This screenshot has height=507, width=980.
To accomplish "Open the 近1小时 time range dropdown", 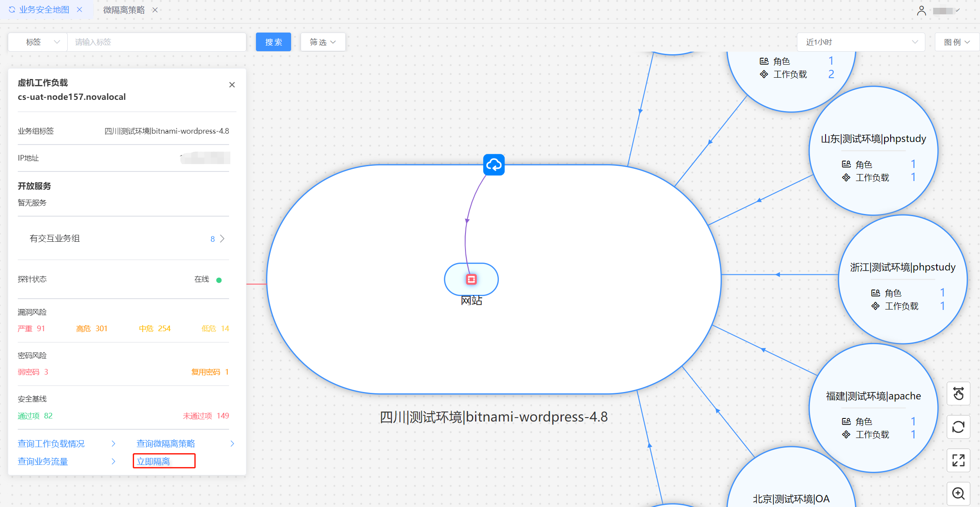I will point(861,42).
